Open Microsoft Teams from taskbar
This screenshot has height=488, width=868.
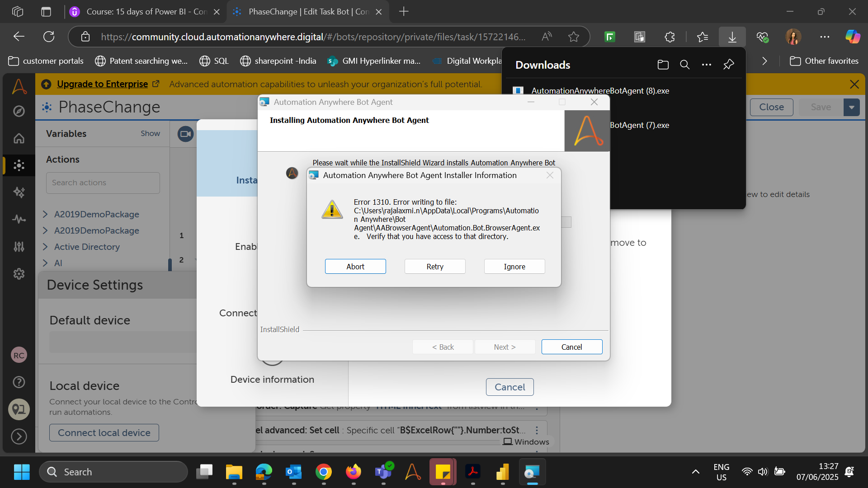[x=383, y=472]
